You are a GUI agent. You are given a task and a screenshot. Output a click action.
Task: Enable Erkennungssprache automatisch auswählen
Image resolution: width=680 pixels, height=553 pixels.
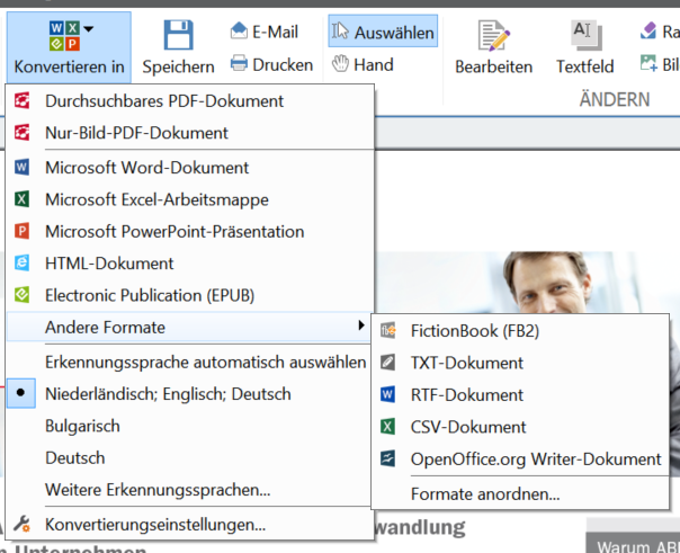coord(205,361)
